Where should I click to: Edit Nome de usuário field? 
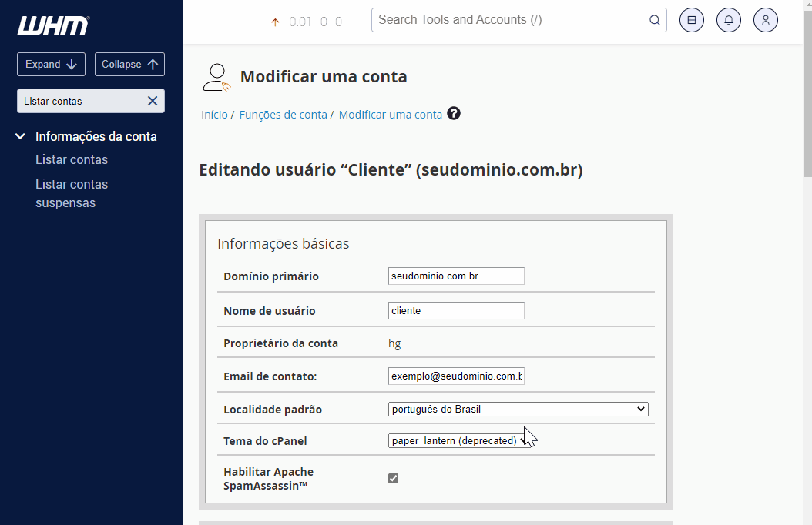[x=456, y=311]
